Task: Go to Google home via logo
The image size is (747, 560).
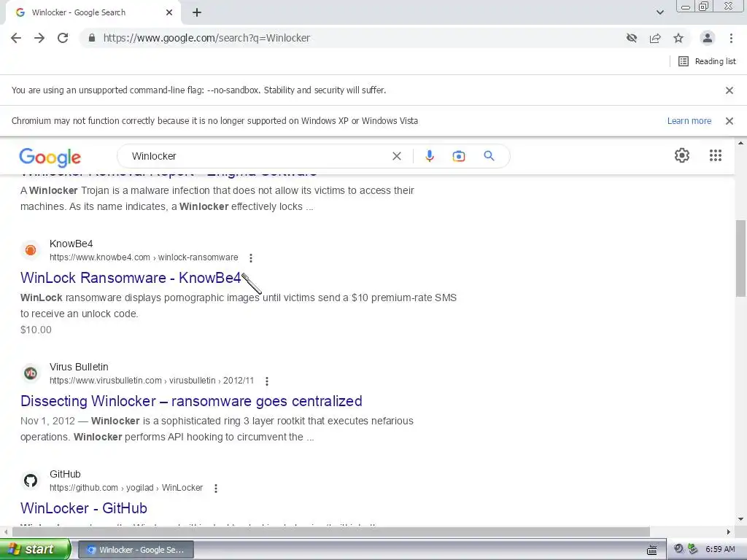Action: coord(50,157)
